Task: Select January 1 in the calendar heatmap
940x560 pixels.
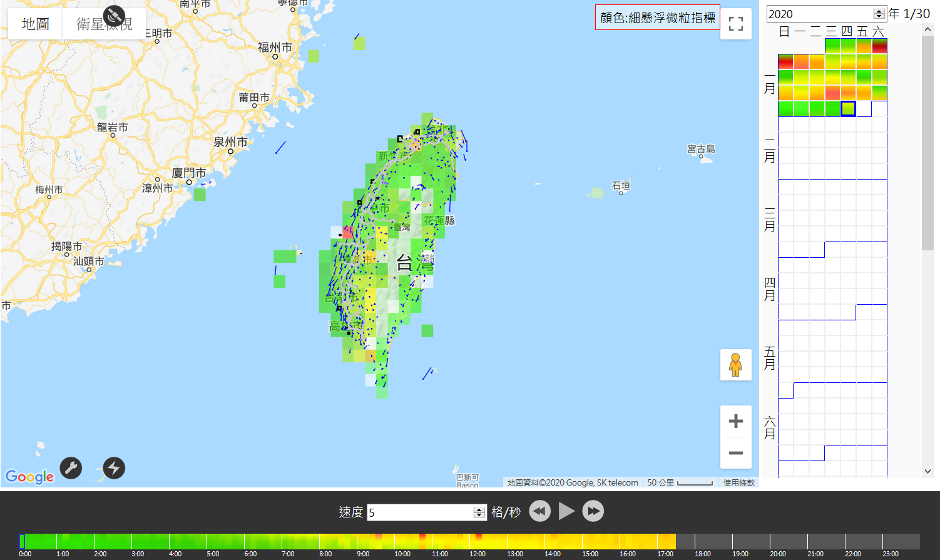Action: 832,46
